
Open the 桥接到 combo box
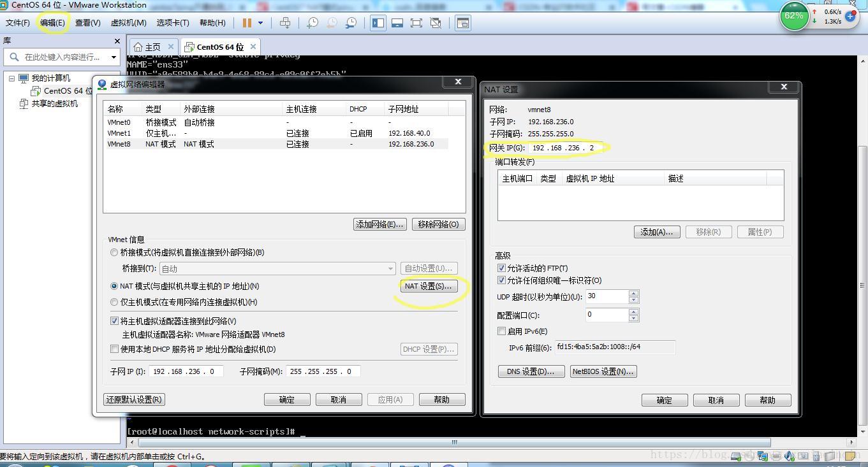[x=277, y=269]
